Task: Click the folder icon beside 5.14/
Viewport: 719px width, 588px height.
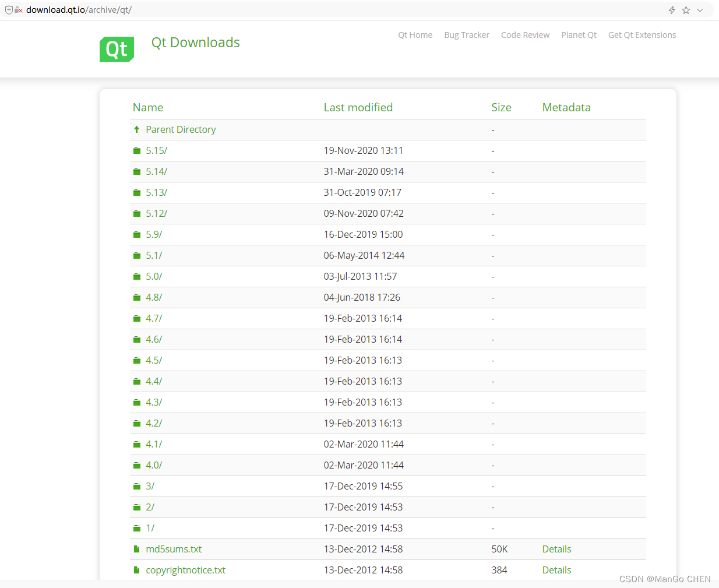Action: click(x=137, y=171)
